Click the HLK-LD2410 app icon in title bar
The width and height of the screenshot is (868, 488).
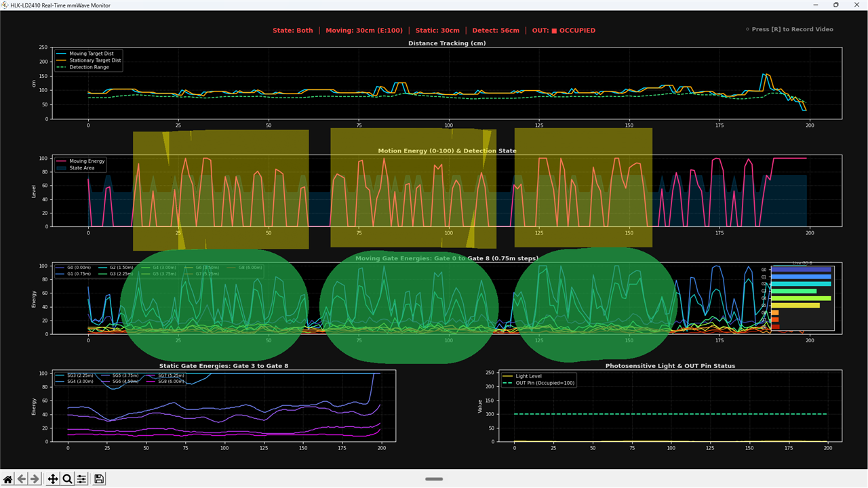click(5, 5)
